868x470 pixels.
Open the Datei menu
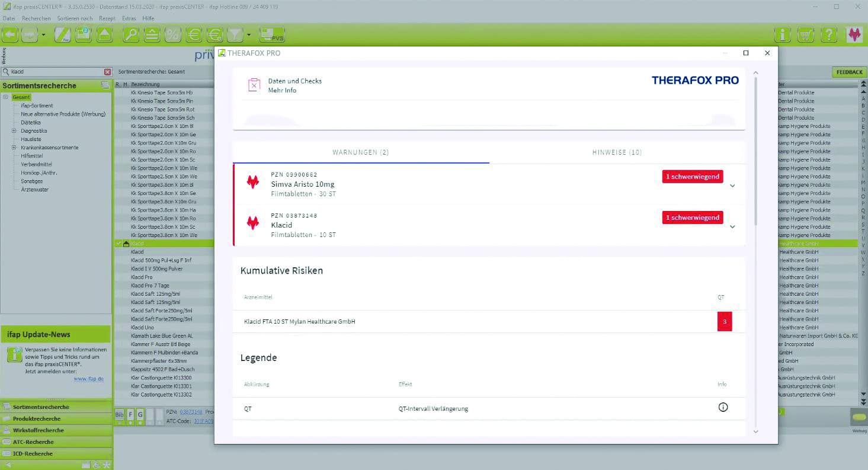point(9,18)
